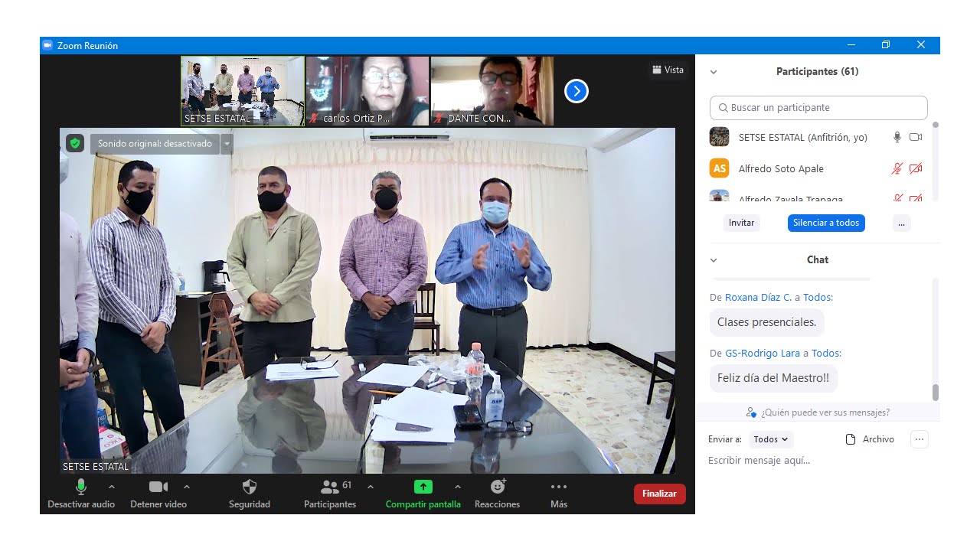Click the green Compartir pantalla icon
The width and height of the screenshot is (980, 551).
coord(423,487)
